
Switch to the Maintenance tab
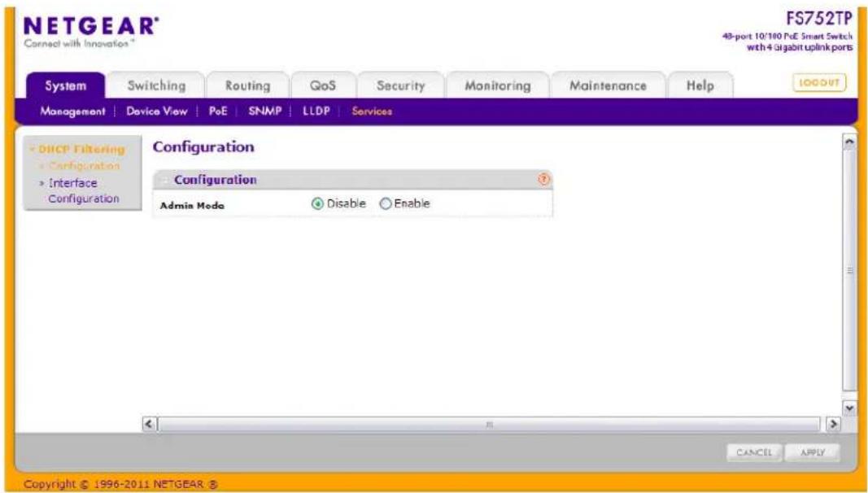tap(608, 85)
